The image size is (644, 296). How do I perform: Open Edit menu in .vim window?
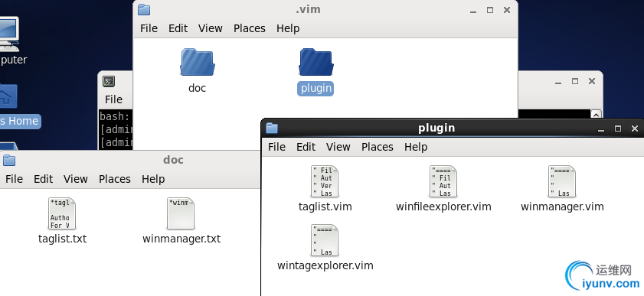click(x=178, y=28)
